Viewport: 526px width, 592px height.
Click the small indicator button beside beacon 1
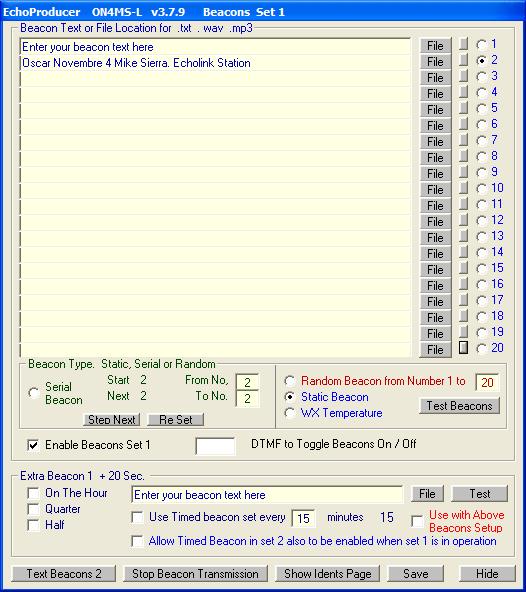[463, 44]
